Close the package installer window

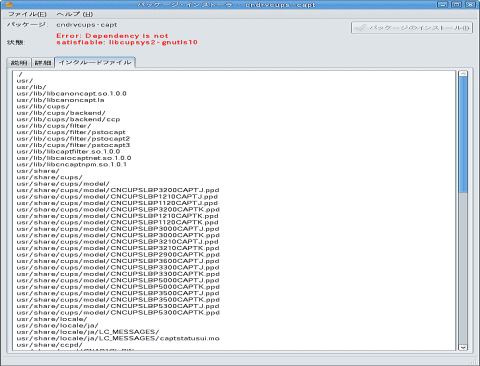pyautogui.click(x=470, y=4)
